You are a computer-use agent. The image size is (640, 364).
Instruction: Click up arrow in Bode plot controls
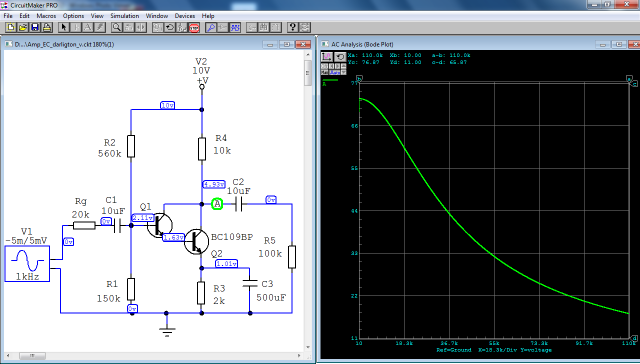pos(343,66)
